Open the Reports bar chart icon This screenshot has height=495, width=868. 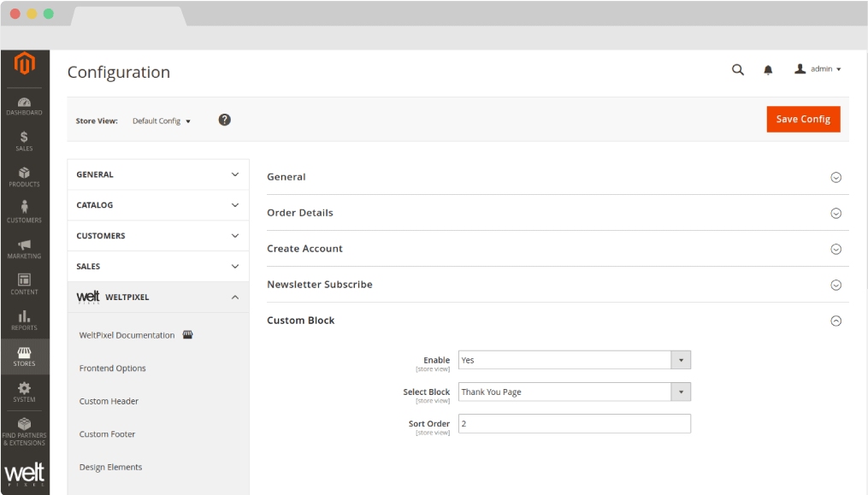(24, 321)
